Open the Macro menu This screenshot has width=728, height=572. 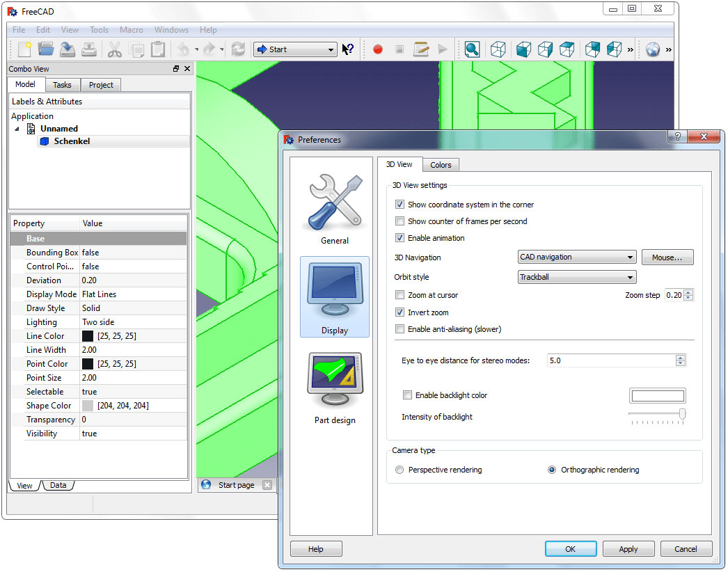pyautogui.click(x=132, y=30)
